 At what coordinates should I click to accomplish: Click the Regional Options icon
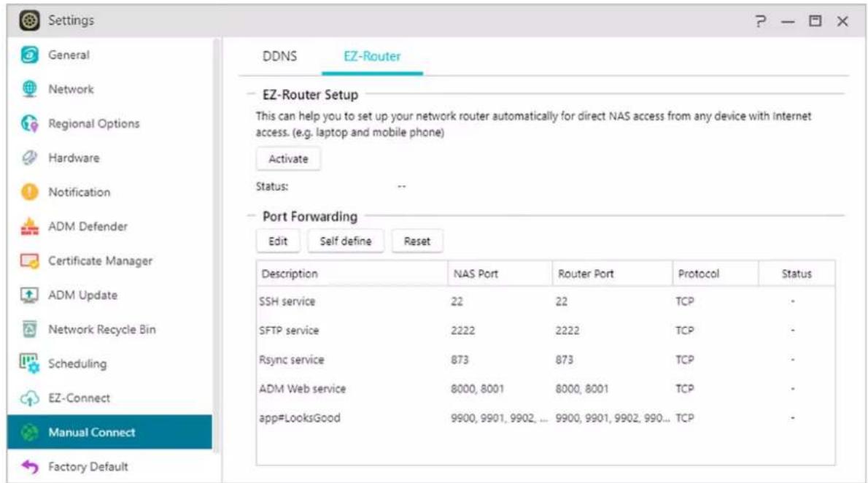29,123
